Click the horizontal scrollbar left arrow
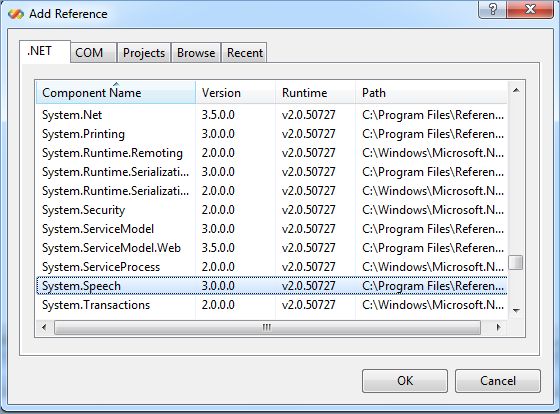The width and height of the screenshot is (560, 414). [44, 327]
